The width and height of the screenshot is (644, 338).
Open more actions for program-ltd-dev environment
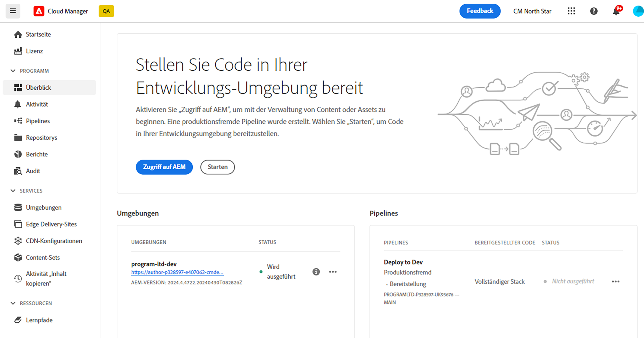point(333,272)
